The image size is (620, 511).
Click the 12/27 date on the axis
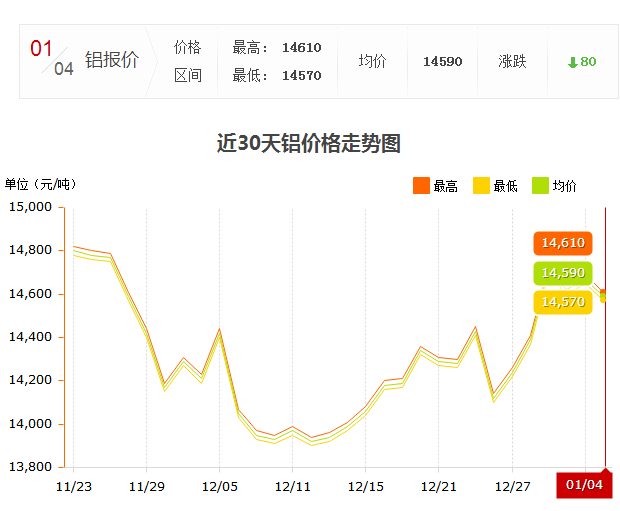512,485
